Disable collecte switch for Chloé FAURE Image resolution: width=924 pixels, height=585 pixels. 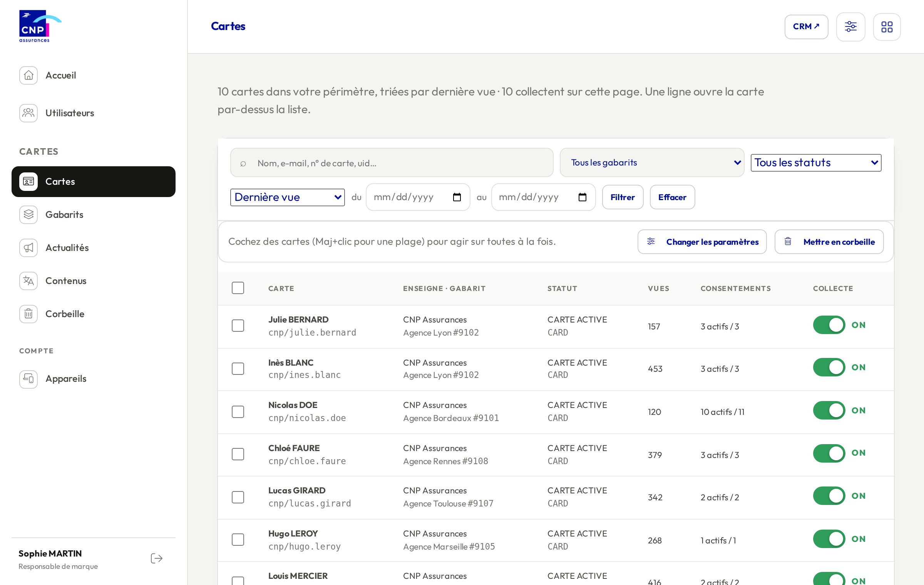click(829, 453)
